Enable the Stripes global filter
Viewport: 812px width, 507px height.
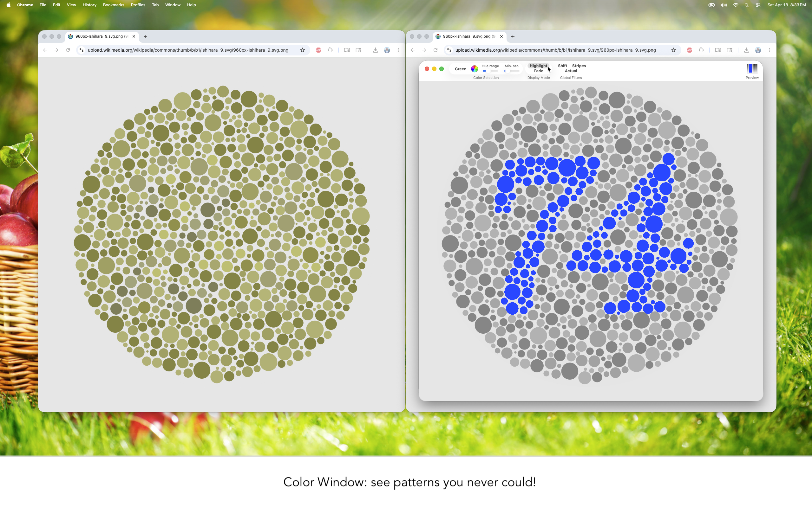[579, 66]
